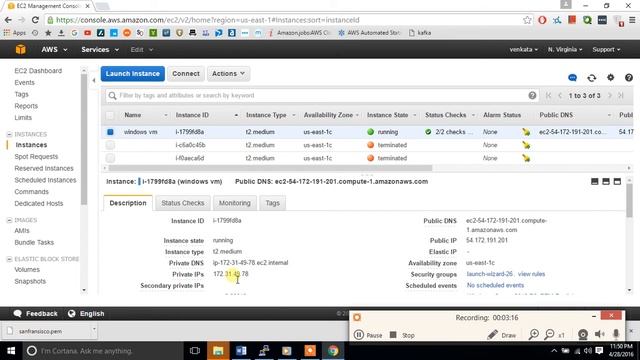Collapse the ELASTIC BLOCK STORE section
This screenshot has width=640, height=360.
pyautogui.click(x=9, y=259)
